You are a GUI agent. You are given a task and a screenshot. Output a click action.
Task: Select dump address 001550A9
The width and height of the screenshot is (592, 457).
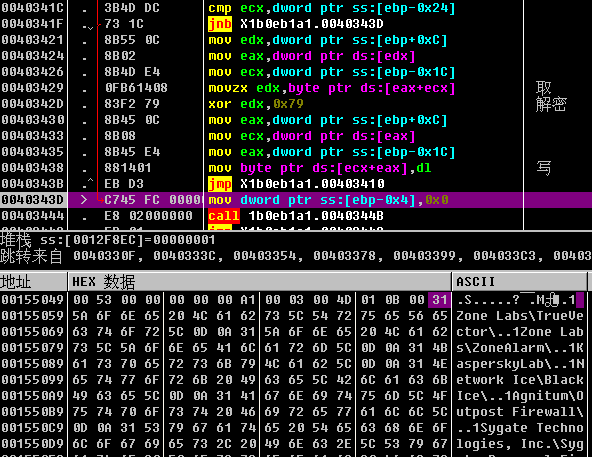click(x=33, y=396)
